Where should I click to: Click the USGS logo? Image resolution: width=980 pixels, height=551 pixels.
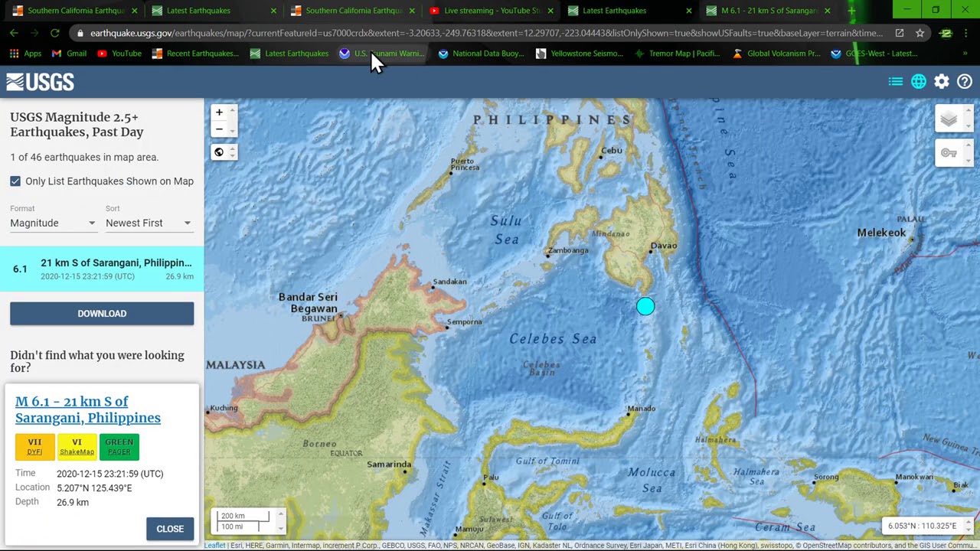pyautogui.click(x=40, y=82)
